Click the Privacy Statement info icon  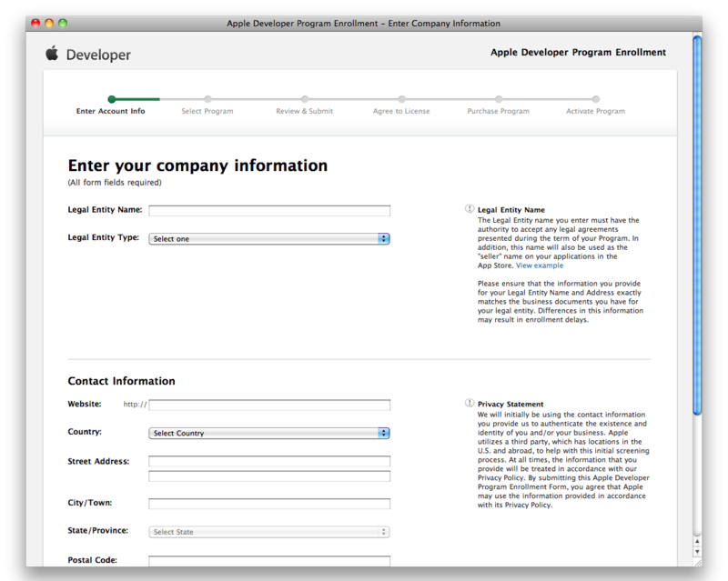(470, 404)
